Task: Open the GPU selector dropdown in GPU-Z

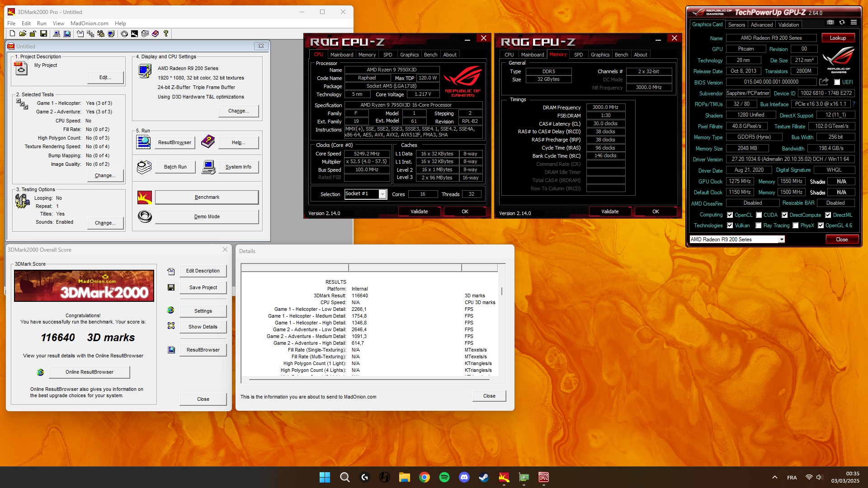Action: [781, 239]
